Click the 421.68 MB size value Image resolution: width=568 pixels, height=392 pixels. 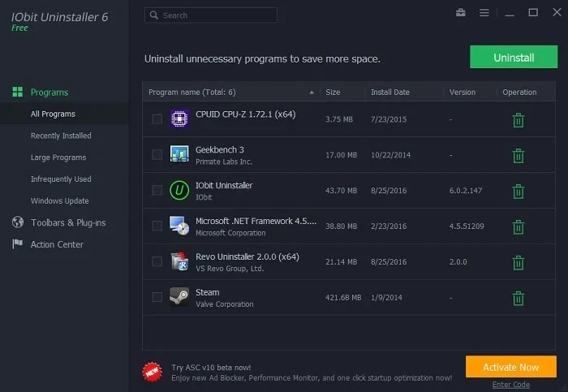343,297
